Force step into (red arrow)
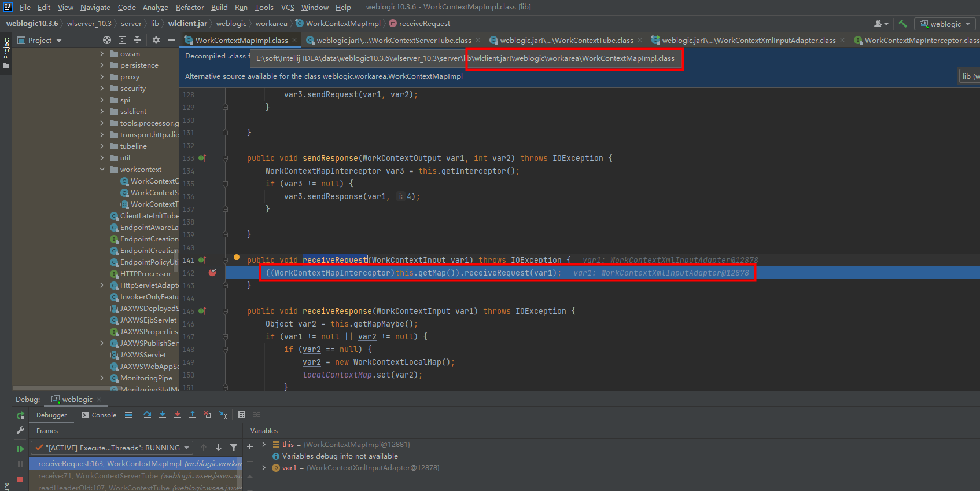The width and height of the screenshot is (980, 491). coord(178,415)
